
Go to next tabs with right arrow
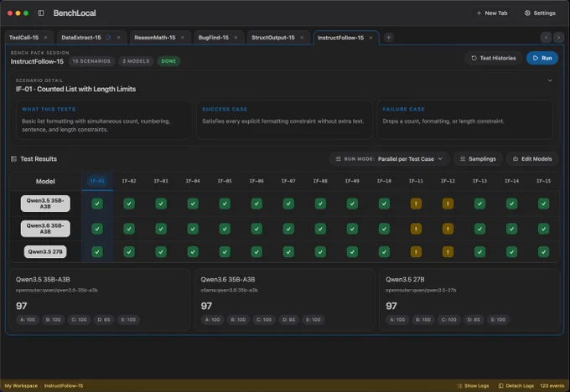[559, 38]
